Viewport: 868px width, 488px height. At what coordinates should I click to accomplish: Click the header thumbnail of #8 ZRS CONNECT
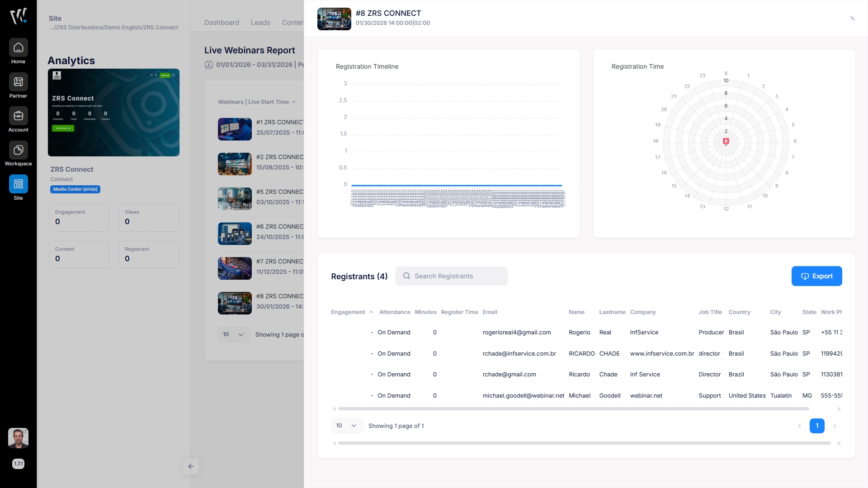click(334, 19)
